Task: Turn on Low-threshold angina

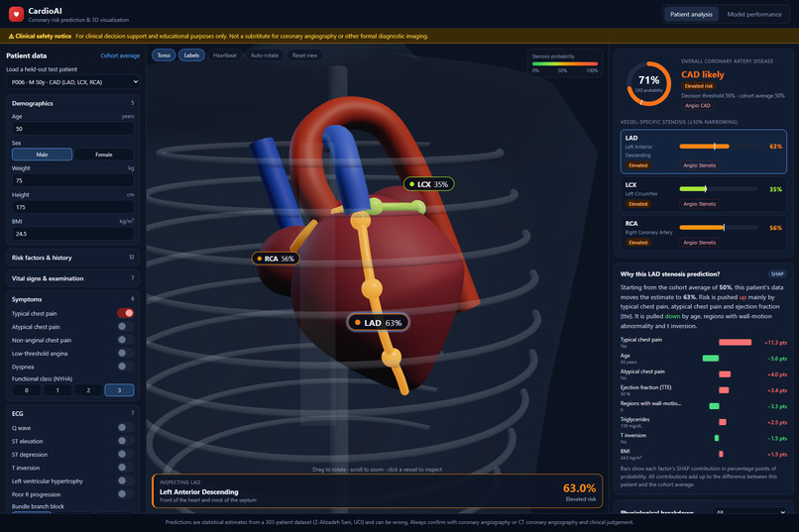Action: [x=125, y=353]
